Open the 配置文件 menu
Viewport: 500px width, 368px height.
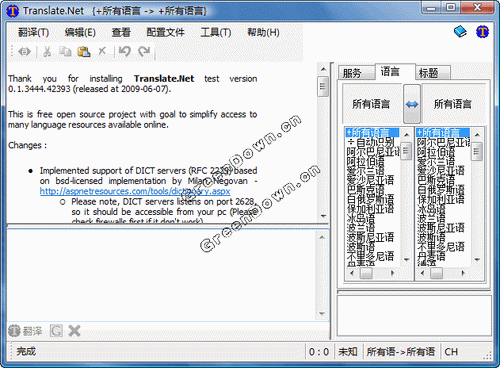[165, 32]
